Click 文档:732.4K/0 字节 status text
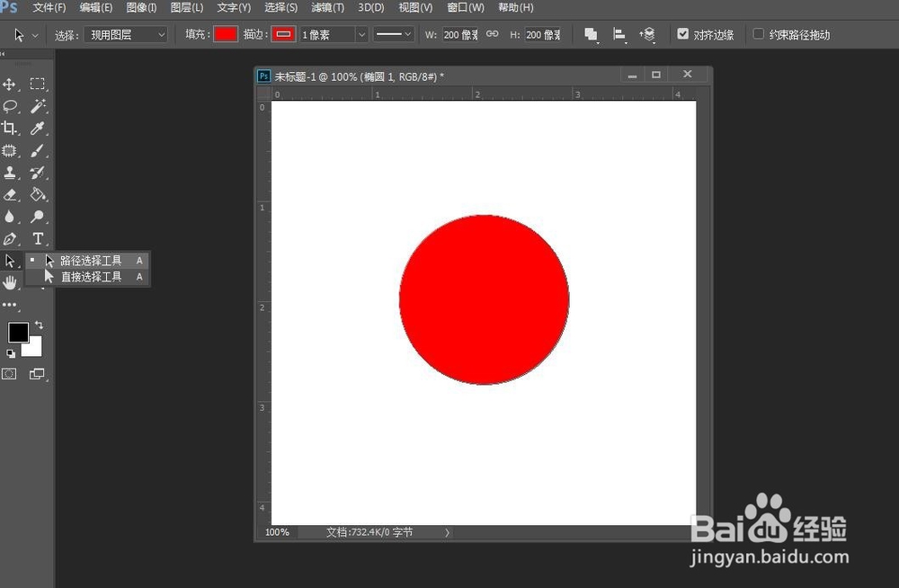 [x=369, y=532]
